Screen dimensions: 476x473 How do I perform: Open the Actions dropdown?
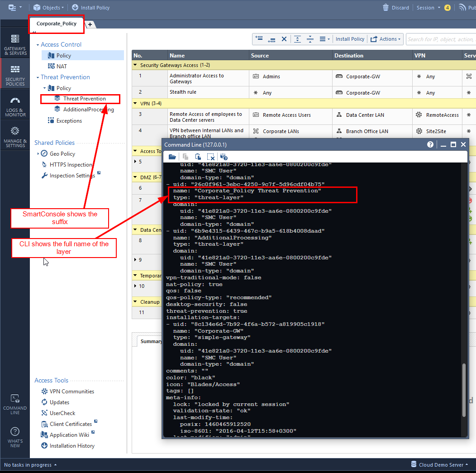coord(386,39)
